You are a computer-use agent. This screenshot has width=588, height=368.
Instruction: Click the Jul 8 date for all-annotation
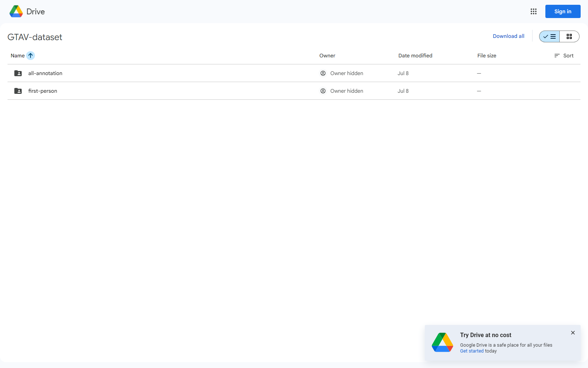403,73
